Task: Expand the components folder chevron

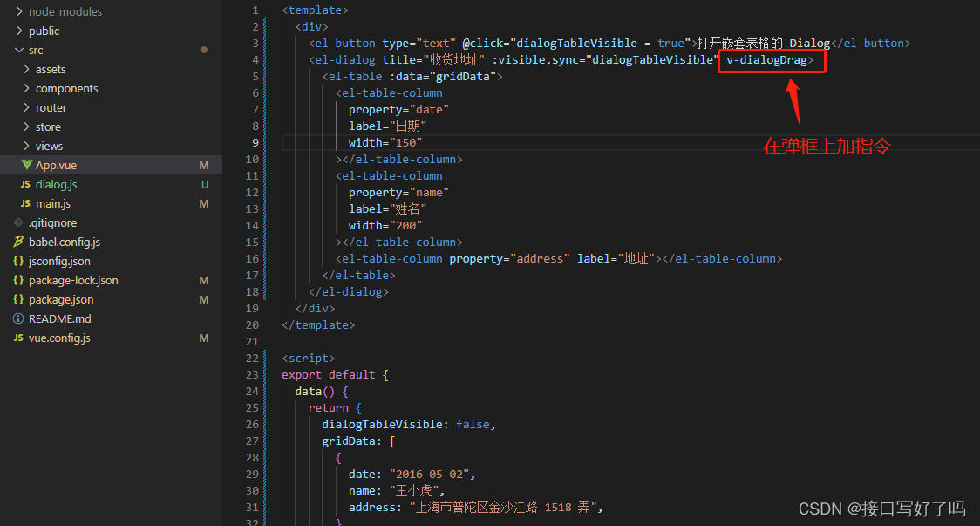Action: 26,88
